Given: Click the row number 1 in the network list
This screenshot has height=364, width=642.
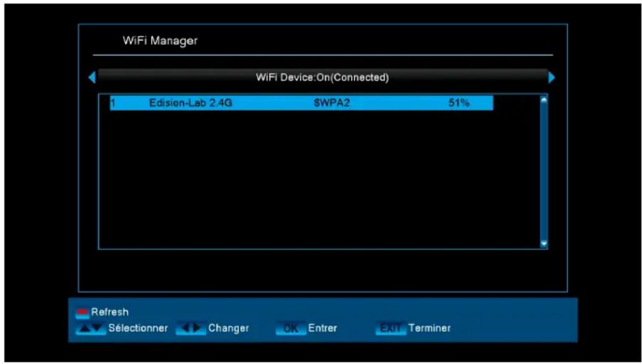Looking at the screenshot, I should tap(112, 103).
